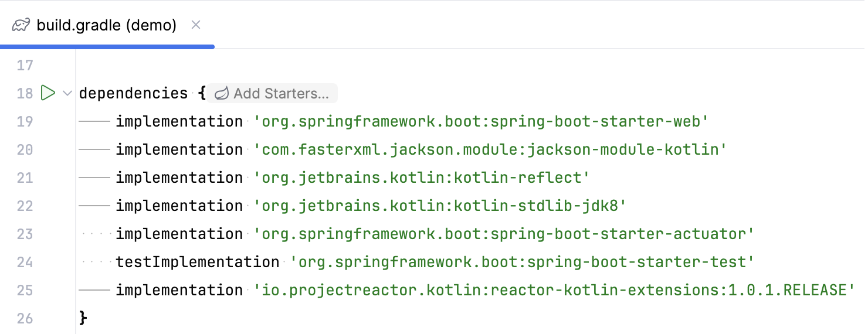
Task: Click the Spring leaf icon beside Add Starters
Action: click(221, 93)
